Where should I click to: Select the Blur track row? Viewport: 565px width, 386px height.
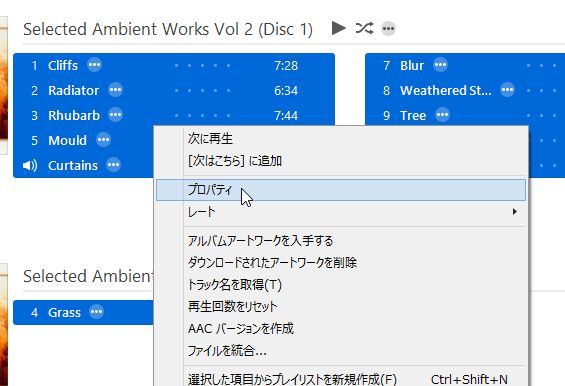click(x=465, y=66)
